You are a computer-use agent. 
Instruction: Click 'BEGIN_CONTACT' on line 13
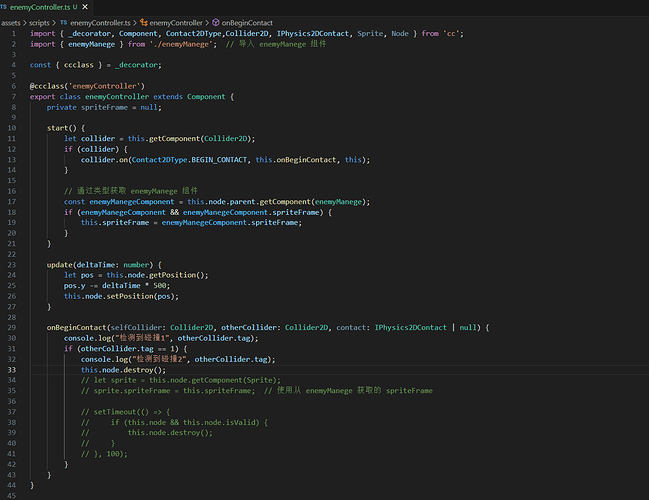219,160
